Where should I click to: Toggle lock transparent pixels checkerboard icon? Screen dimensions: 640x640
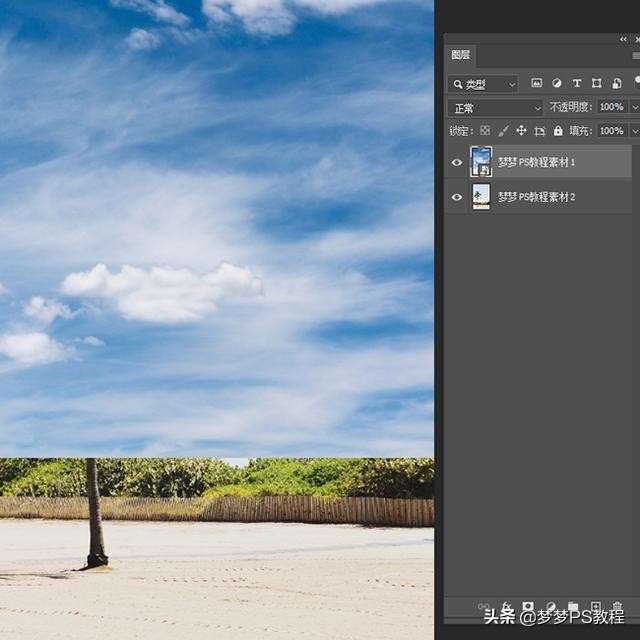(x=485, y=131)
